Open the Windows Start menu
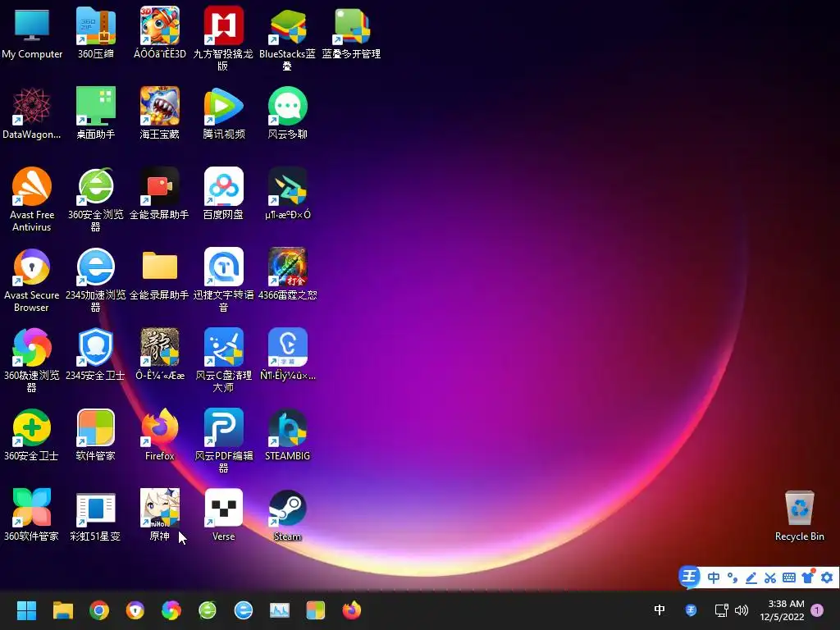This screenshot has height=630, width=840. 26,610
